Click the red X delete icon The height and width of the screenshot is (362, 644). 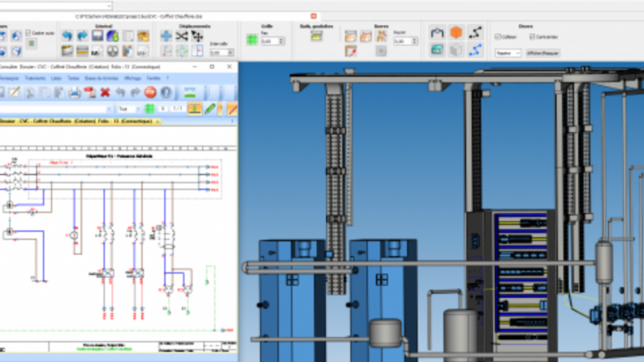click(x=105, y=93)
